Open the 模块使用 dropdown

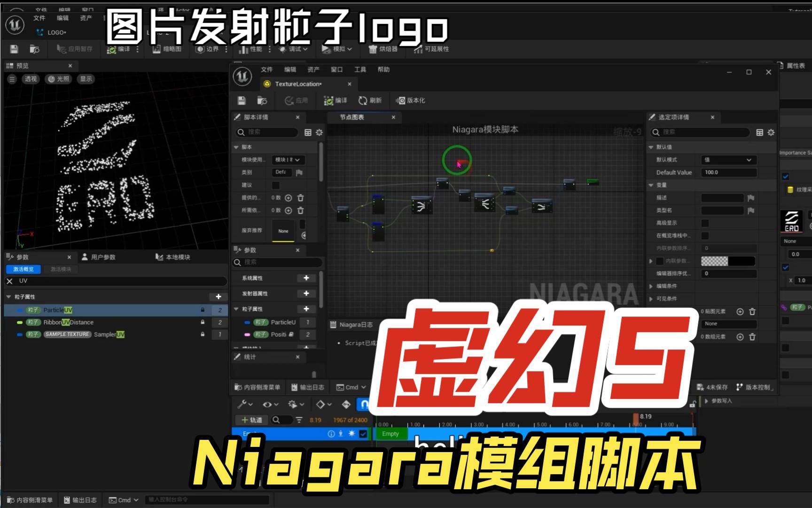point(289,160)
